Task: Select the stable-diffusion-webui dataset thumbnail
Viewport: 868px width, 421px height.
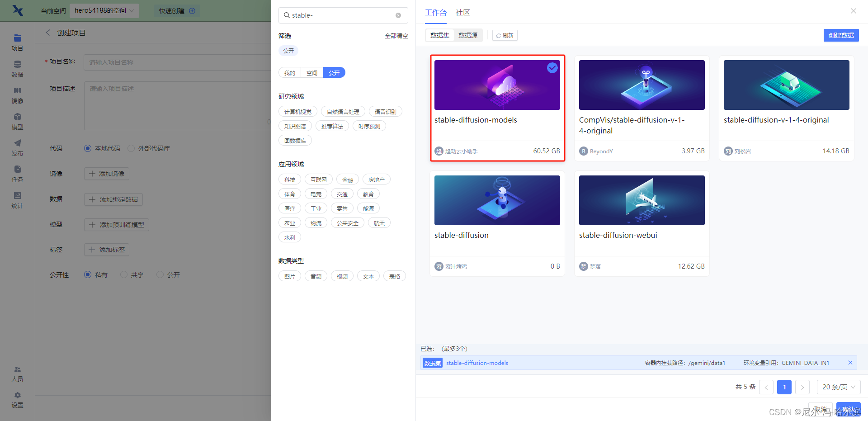Action: [x=642, y=200]
